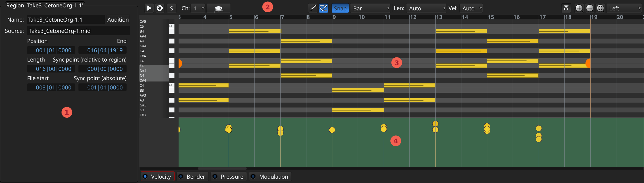Open the Ch channel dropdown
The width and height of the screenshot is (644, 183).
(198, 8)
